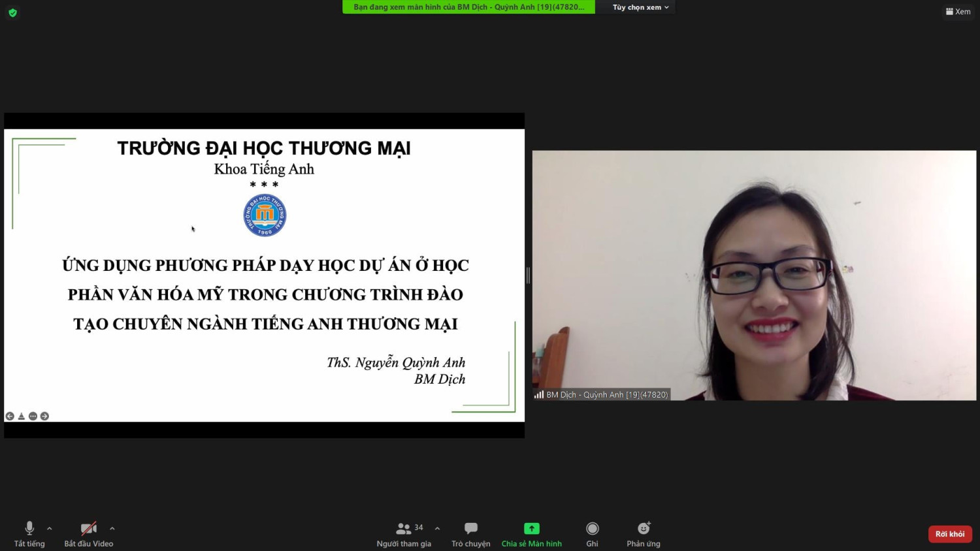Open the Xem view layout menu
The height and width of the screenshot is (551, 980).
point(958,12)
